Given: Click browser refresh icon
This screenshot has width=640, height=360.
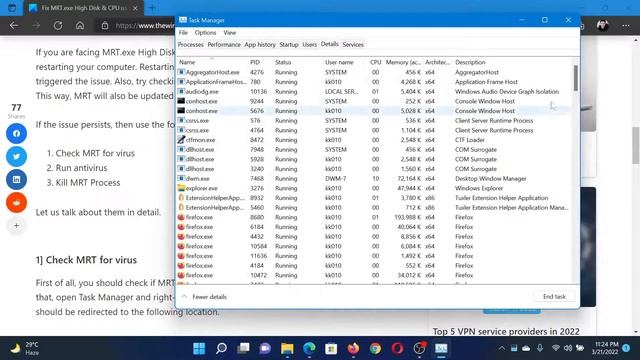Looking at the screenshot, I should coord(58,26).
